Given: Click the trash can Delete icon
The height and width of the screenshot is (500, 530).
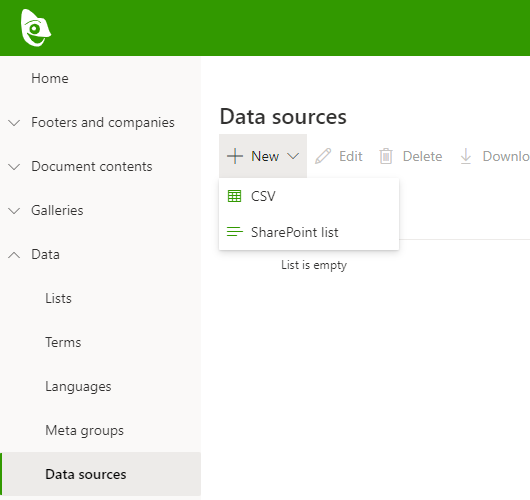Looking at the screenshot, I should tap(386, 156).
